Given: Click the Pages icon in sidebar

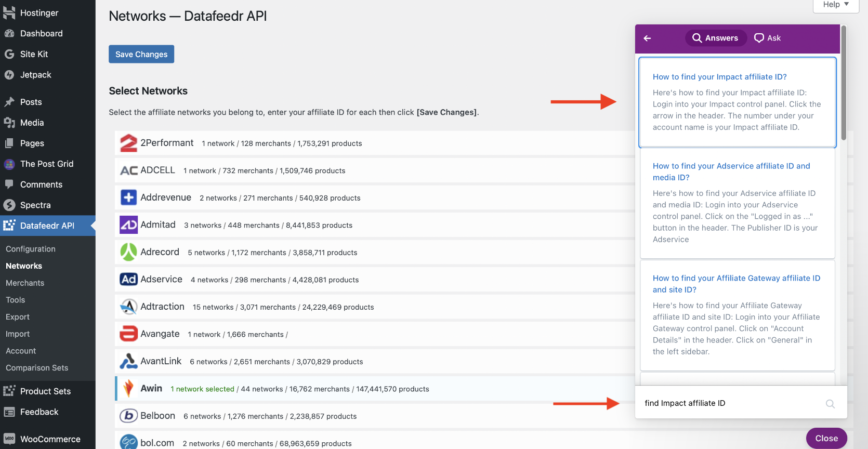Looking at the screenshot, I should point(9,143).
